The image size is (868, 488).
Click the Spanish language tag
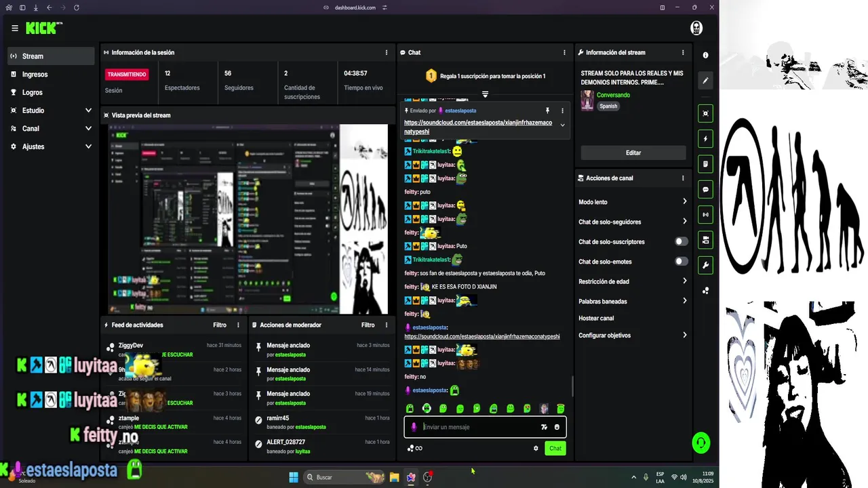tap(608, 106)
